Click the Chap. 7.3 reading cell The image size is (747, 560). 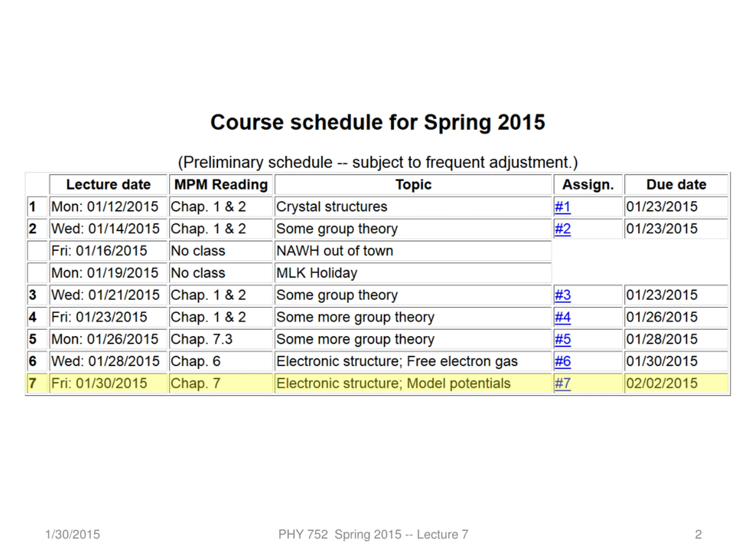tap(221, 339)
